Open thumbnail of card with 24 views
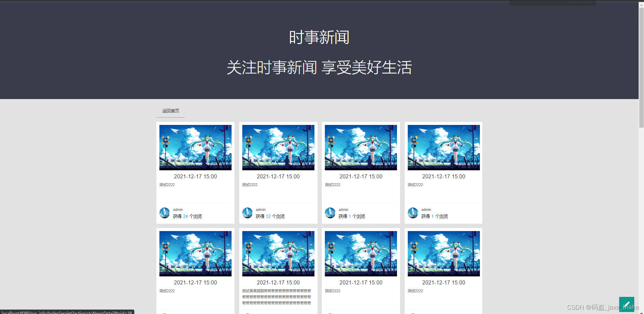The height and width of the screenshot is (314, 644). (x=195, y=147)
